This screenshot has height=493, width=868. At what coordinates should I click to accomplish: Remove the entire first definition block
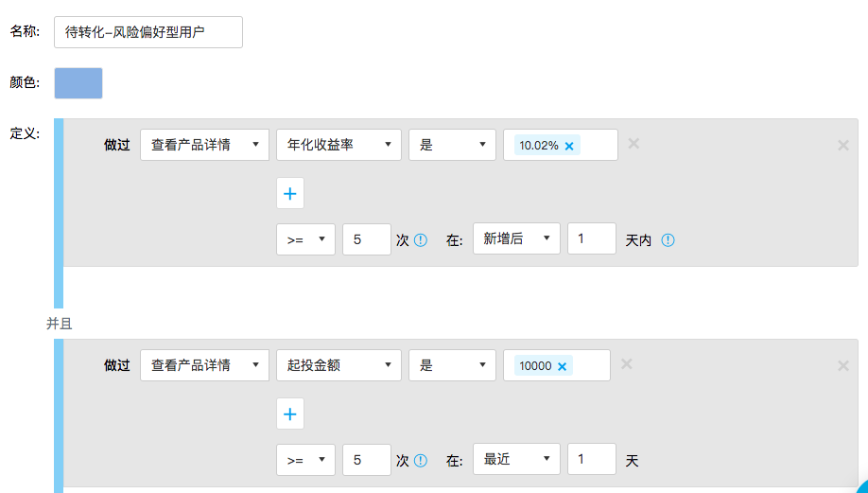click(x=843, y=145)
